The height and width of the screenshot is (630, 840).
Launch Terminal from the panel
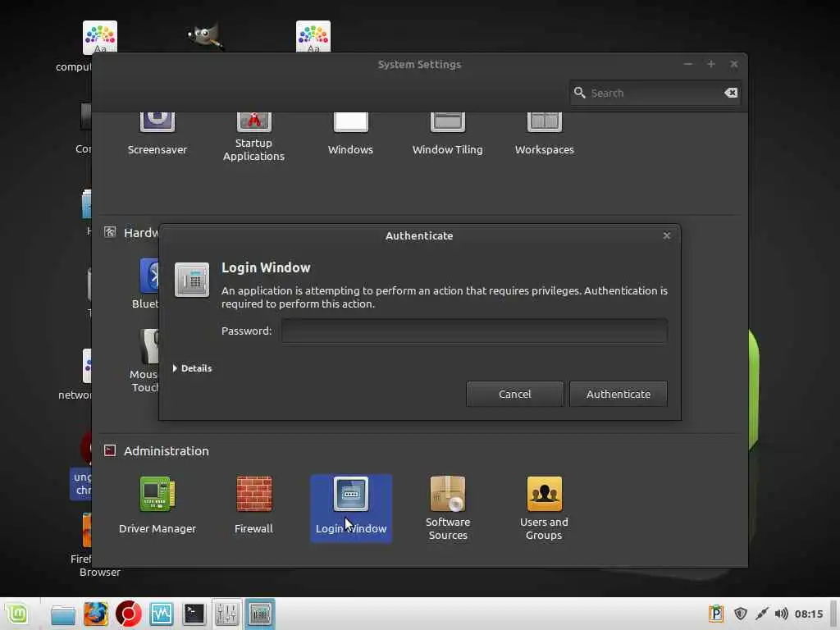pyautogui.click(x=194, y=614)
